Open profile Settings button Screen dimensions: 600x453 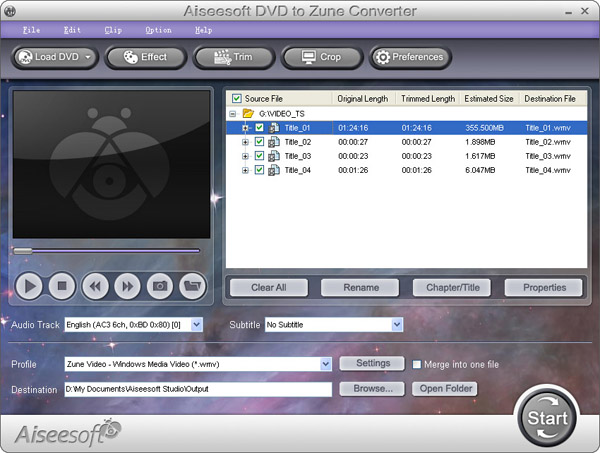click(372, 363)
